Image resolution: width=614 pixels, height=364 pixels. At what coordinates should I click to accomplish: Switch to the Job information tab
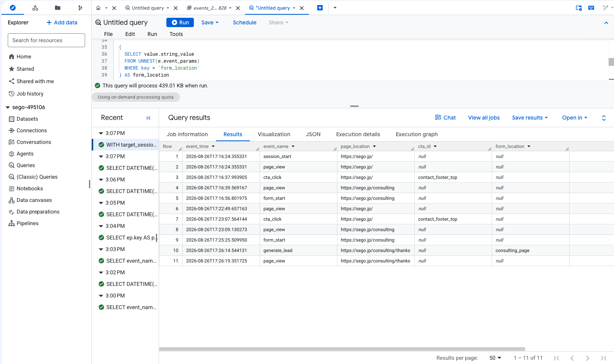187,134
